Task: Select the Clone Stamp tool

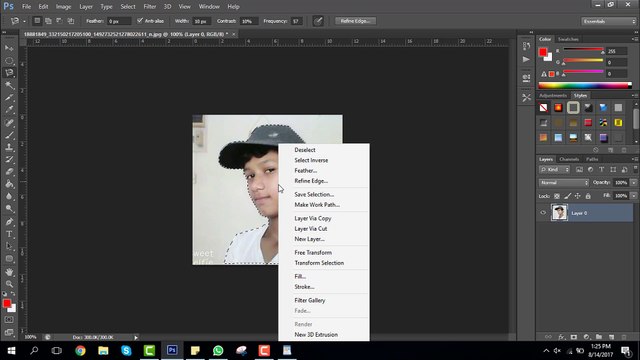Action: pos(9,147)
